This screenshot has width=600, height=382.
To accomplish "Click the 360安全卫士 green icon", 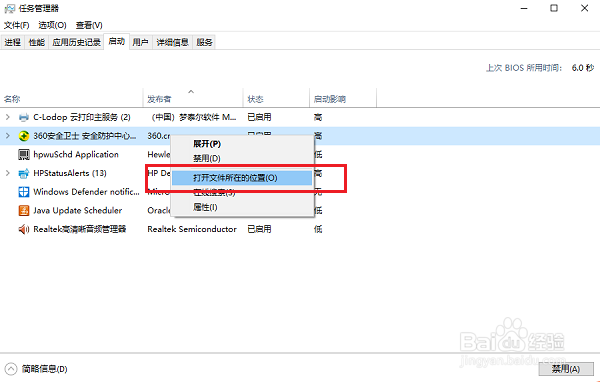I will (x=24, y=136).
